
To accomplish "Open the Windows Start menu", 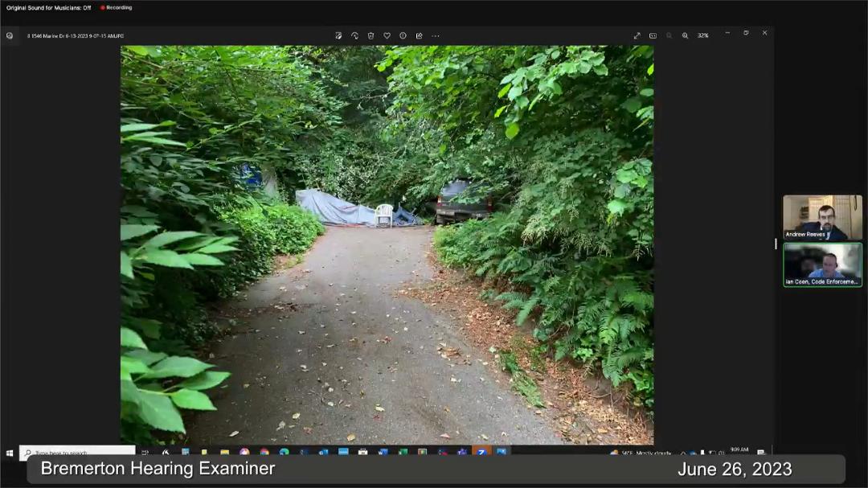I will [10, 453].
